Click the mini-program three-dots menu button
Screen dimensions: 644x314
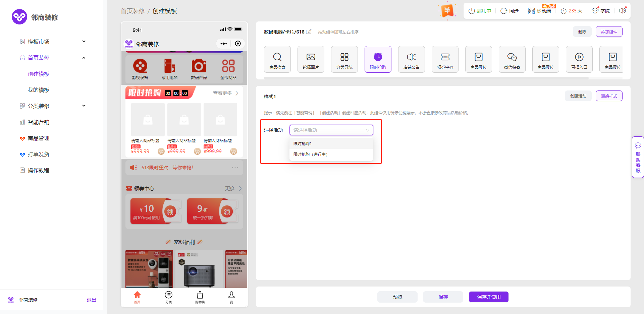click(224, 44)
